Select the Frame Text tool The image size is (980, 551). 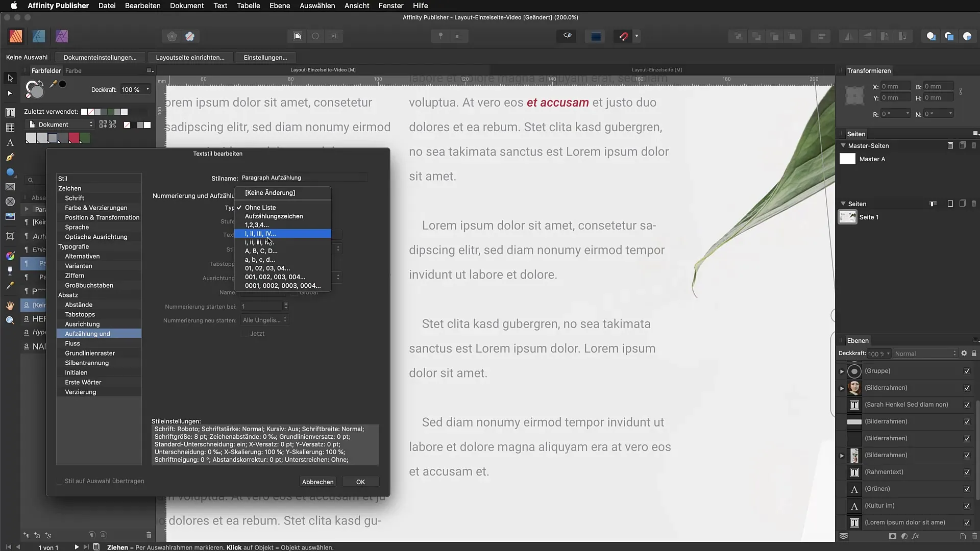click(x=10, y=113)
